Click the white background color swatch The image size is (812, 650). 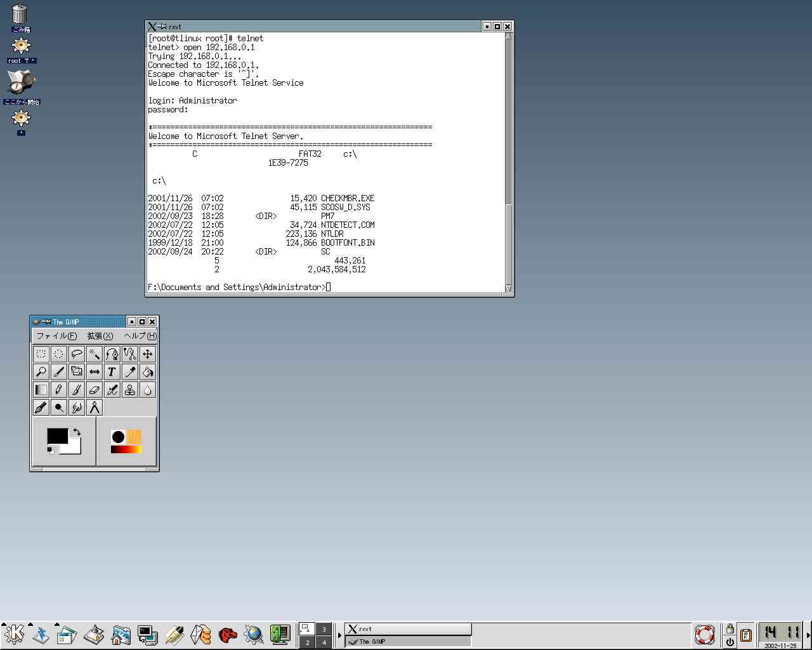tap(75, 448)
